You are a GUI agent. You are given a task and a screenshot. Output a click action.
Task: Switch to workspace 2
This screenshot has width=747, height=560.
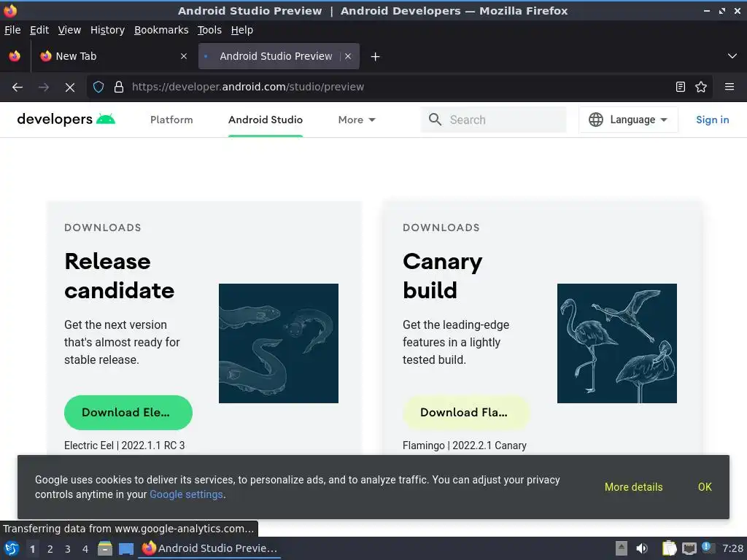[50, 549]
